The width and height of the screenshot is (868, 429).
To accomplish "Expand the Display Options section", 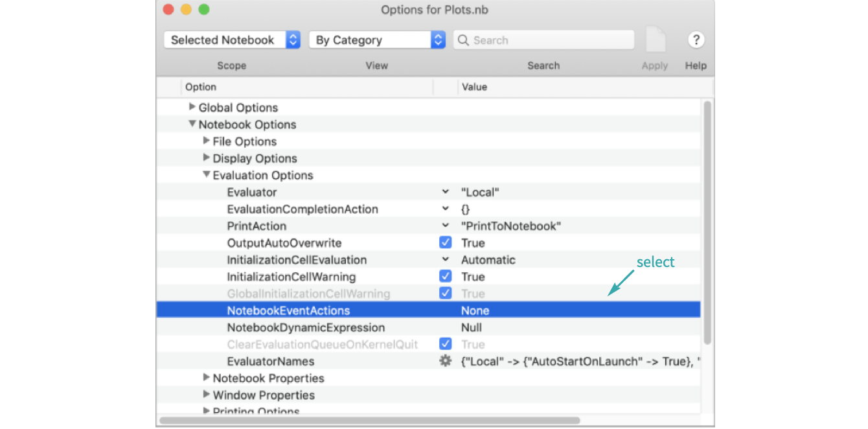I will click(206, 158).
